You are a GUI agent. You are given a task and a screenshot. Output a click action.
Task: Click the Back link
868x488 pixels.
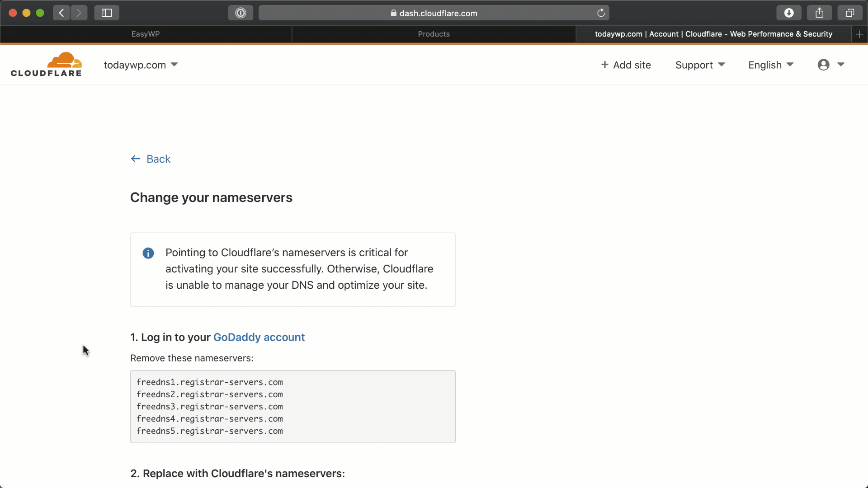[151, 159]
